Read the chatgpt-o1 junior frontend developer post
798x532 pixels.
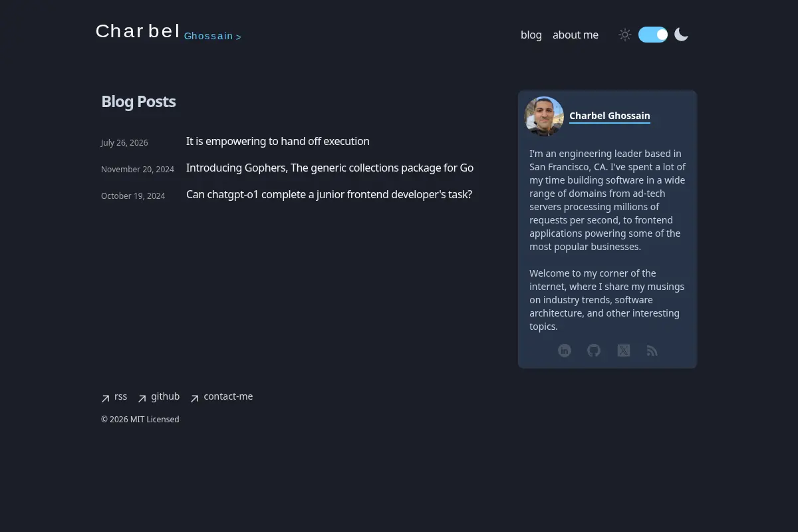tap(329, 194)
